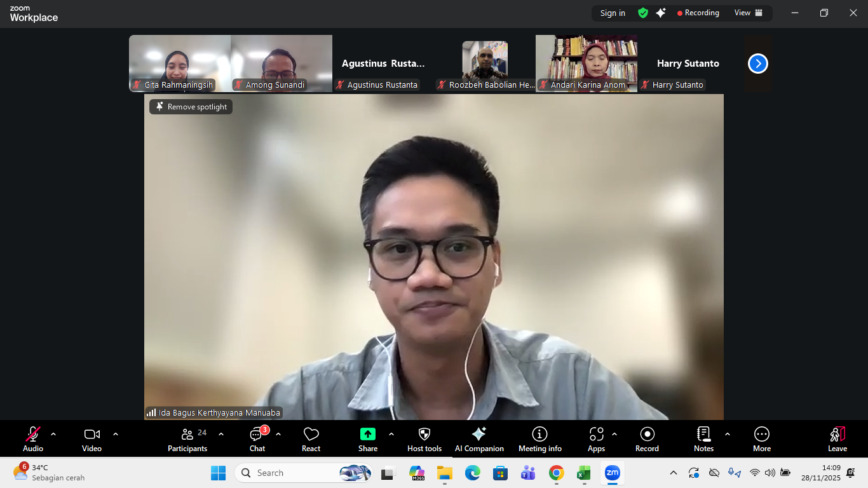This screenshot has width=868, height=488.
Task: Click Remove spotlight button
Action: [191, 107]
